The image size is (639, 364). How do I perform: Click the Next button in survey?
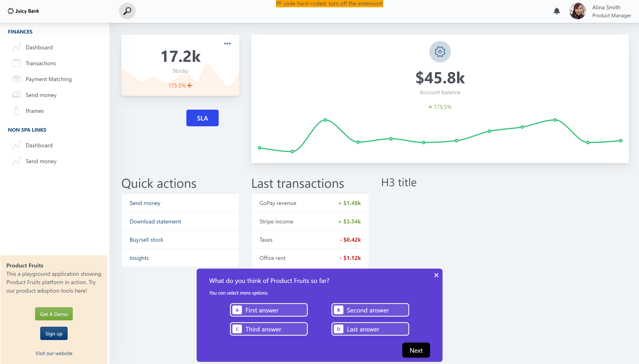pyautogui.click(x=415, y=350)
